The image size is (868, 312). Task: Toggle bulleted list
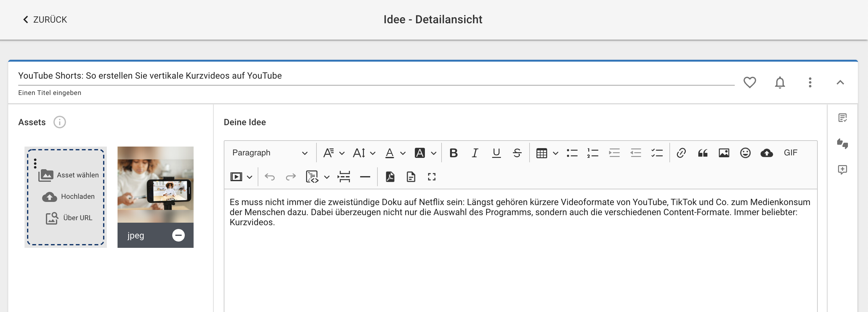(x=572, y=153)
